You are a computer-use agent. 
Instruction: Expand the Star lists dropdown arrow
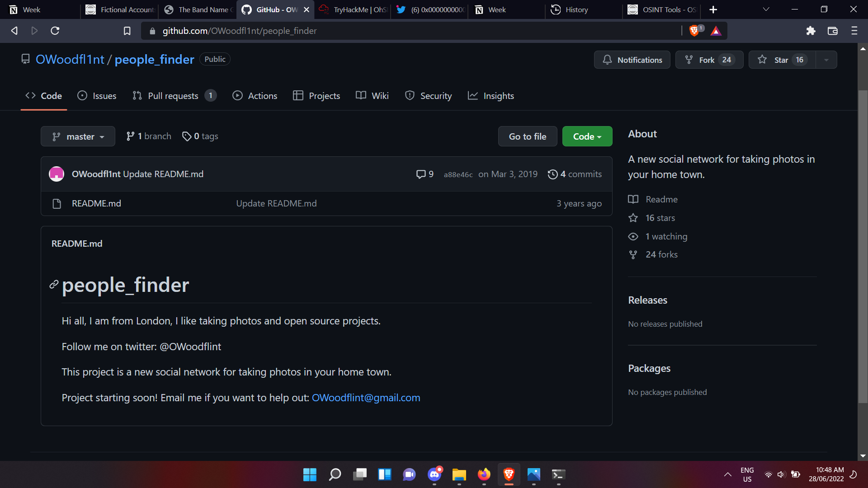(x=826, y=60)
